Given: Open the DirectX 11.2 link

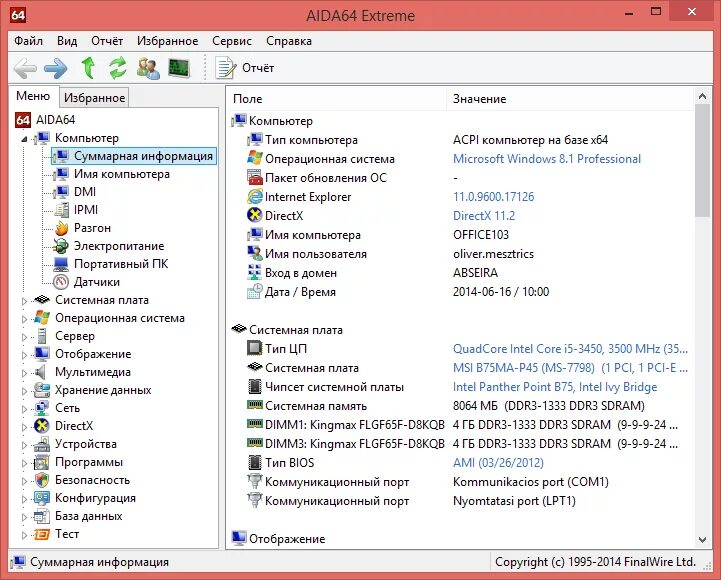Looking at the screenshot, I should (x=484, y=216).
